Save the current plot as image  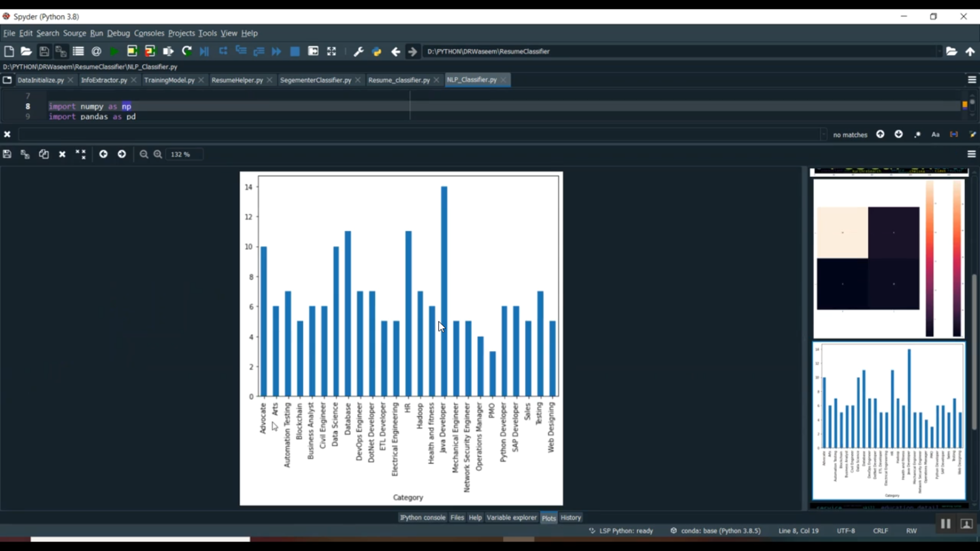7,154
